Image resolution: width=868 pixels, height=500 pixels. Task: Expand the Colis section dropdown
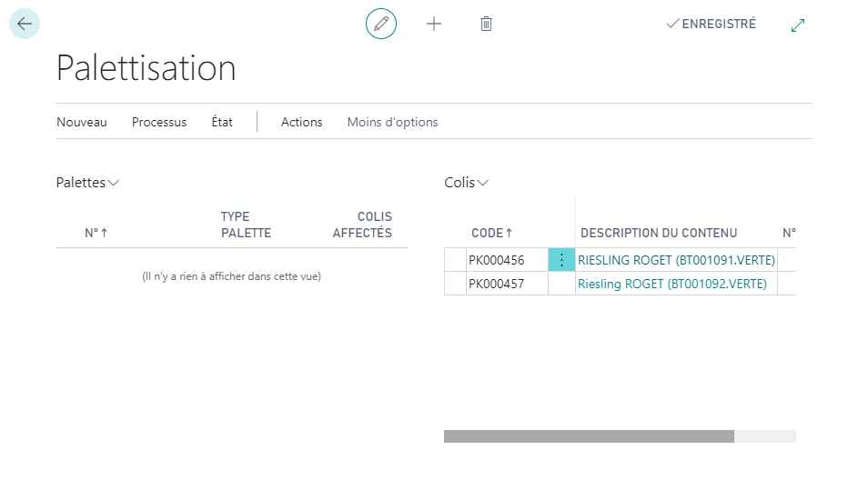point(466,183)
